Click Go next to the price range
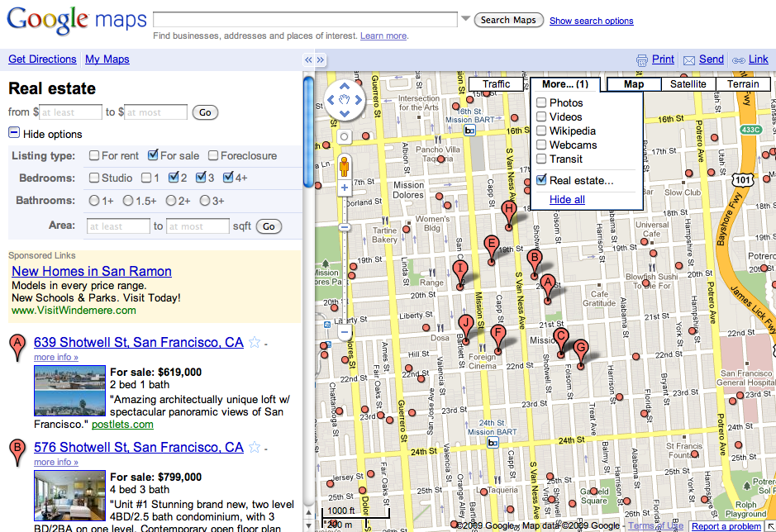 pos(205,112)
